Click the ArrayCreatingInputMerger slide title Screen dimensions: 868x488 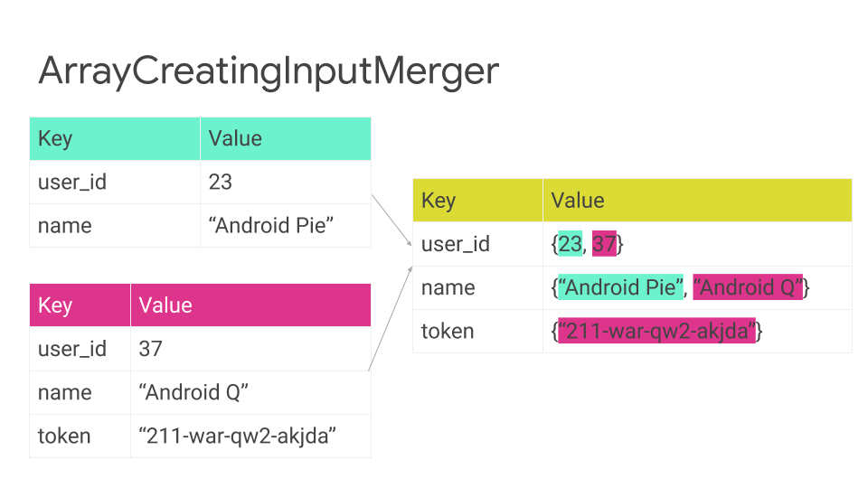coord(269,72)
